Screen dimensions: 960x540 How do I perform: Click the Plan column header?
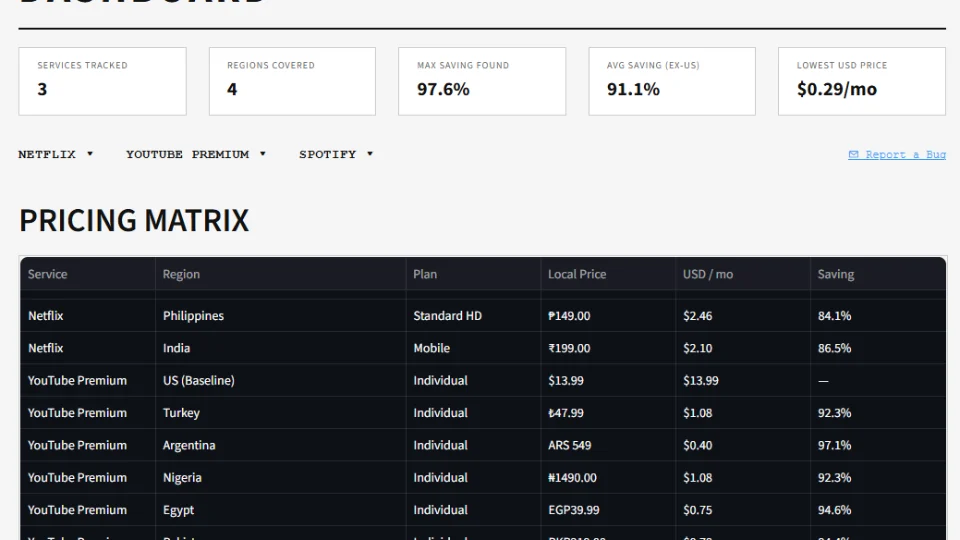pos(425,274)
